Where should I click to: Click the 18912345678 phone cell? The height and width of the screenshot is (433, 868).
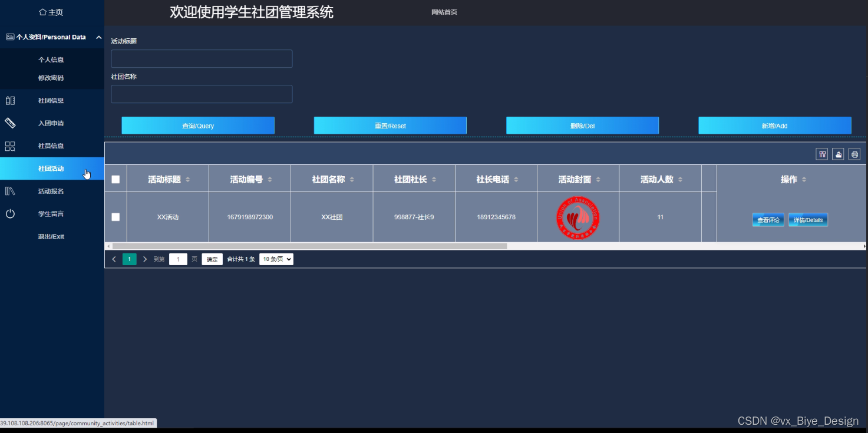[496, 217]
